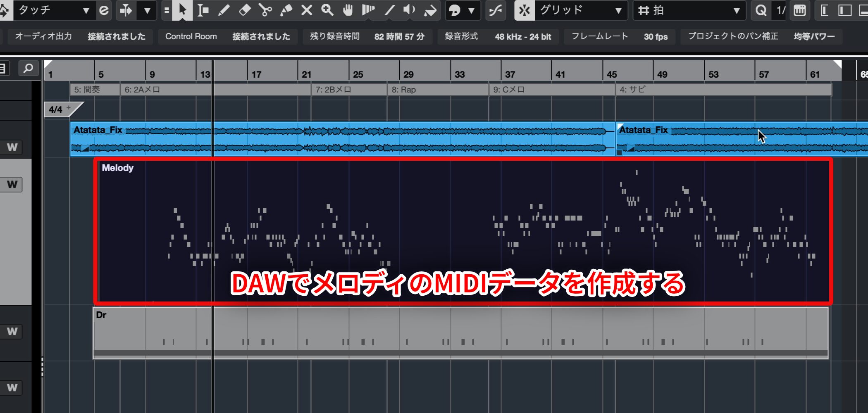Screen dimensions: 868x413
Task: Select the Mute X tool
Action: tap(306, 10)
